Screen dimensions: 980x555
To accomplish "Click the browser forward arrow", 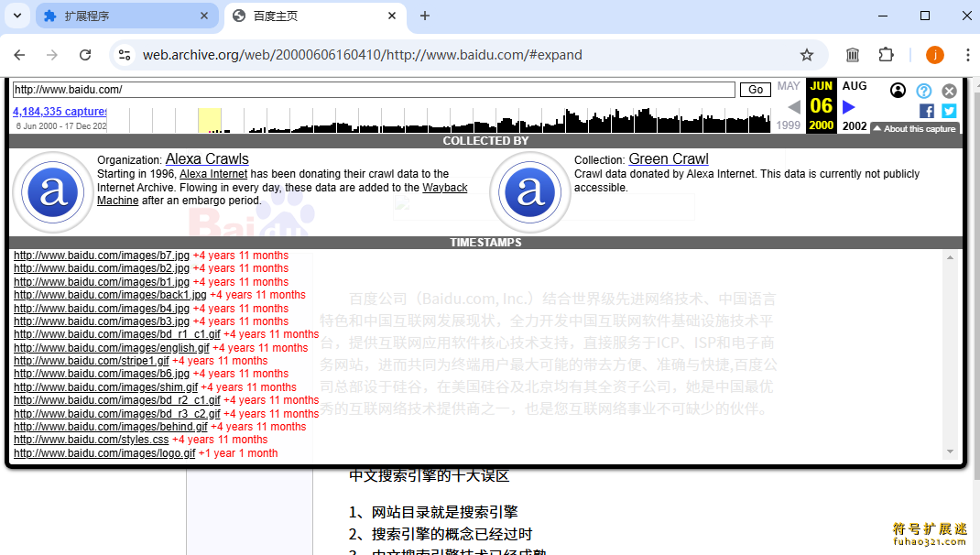I will (52, 55).
